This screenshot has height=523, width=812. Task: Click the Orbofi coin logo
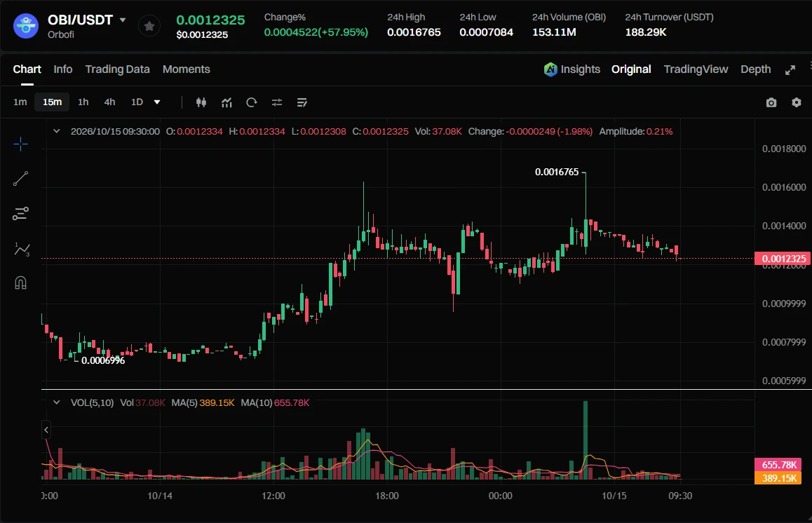(26, 26)
